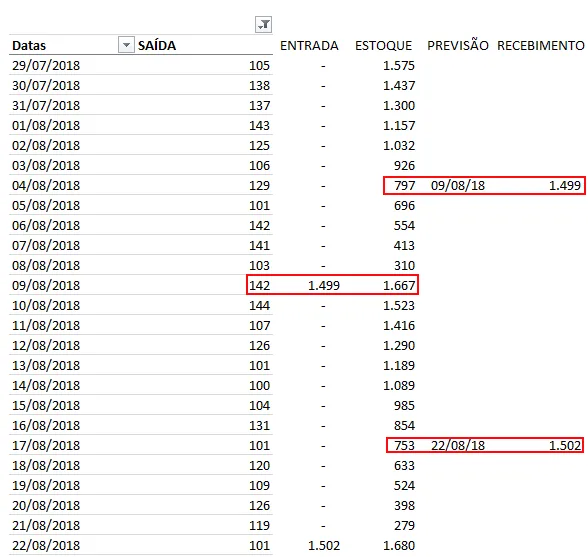
Task: Select ESTOQUE value 926
Action: pyautogui.click(x=404, y=165)
